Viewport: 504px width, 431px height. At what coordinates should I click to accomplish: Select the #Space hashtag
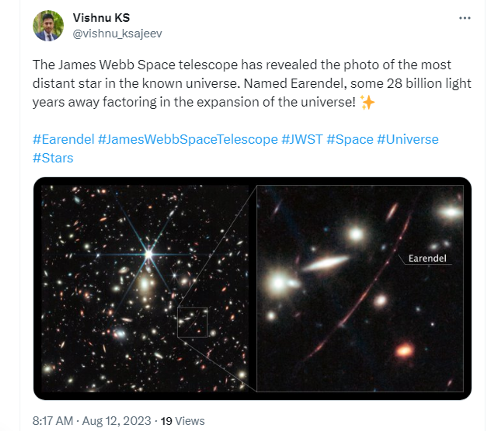click(x=350, y=139)
